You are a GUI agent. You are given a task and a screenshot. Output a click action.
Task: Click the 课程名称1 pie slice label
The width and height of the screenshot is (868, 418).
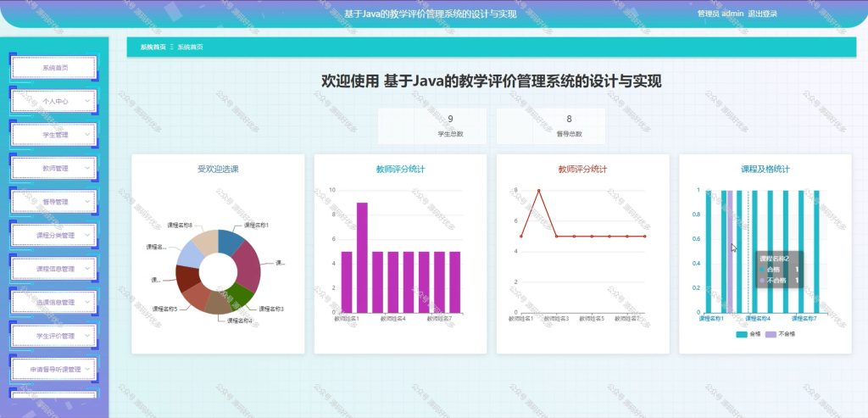point(256,226)
